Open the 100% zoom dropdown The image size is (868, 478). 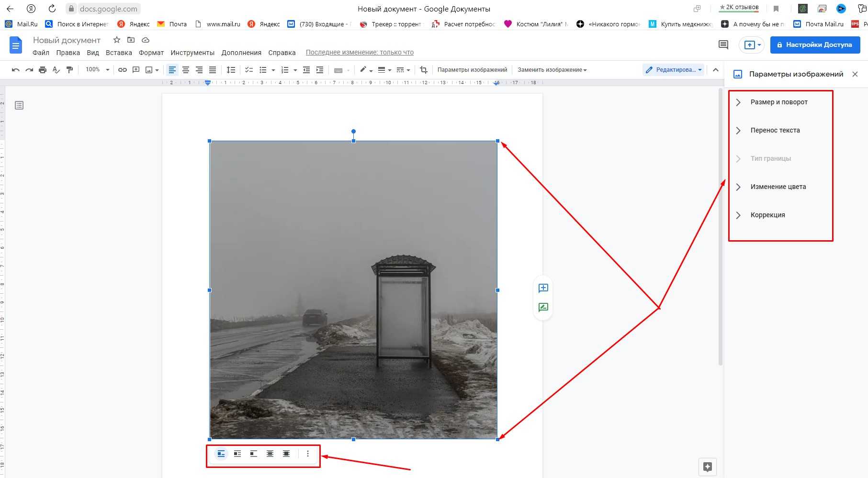coord(97,70)
